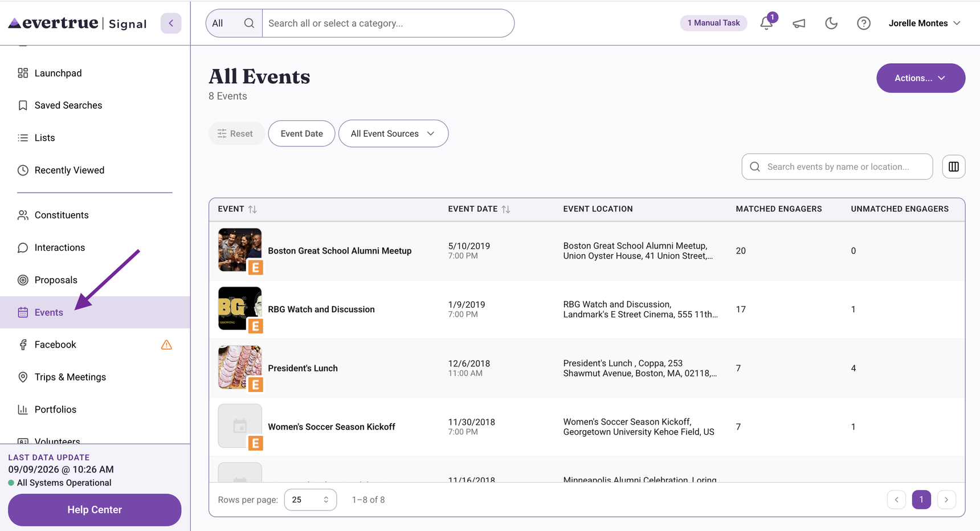Sort by the Event column arrows

252,209
